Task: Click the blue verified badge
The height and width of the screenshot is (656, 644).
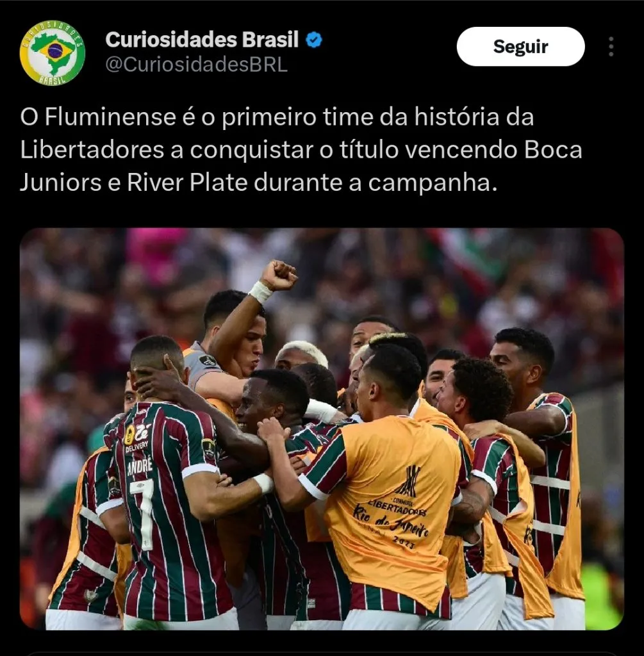Action: pos(314,40)
